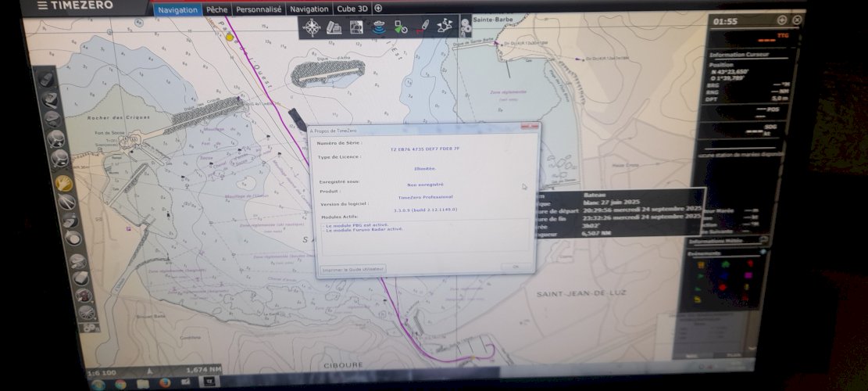Toggle the sounder depth icon

[x=379, y=27]
